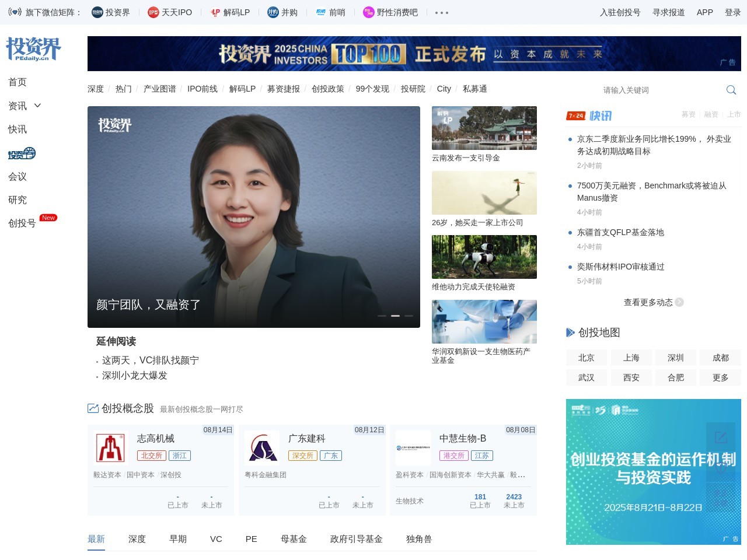Click the 投资界 PEdaily.cn site logo
This screenshot has height=560, width=747.
click(33, 49)
